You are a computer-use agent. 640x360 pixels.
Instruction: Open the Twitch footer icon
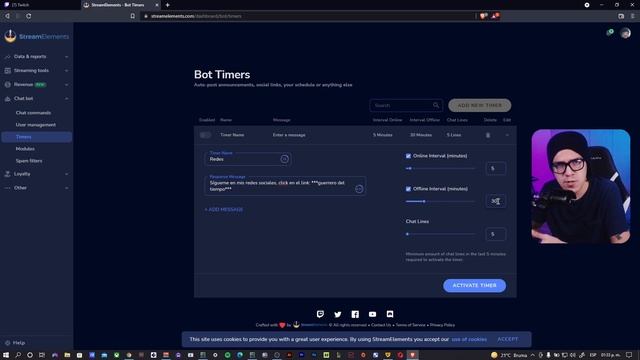(x=320, y=314)
